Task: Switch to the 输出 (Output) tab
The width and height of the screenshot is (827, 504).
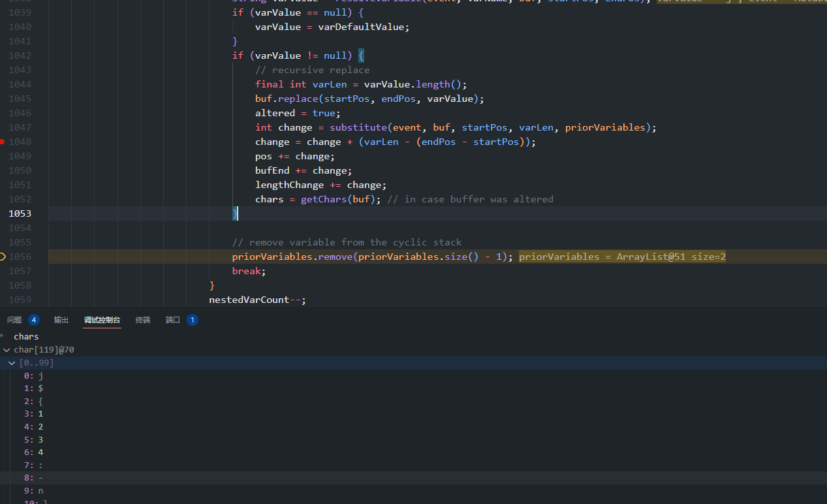Action: tap(61, 320)
